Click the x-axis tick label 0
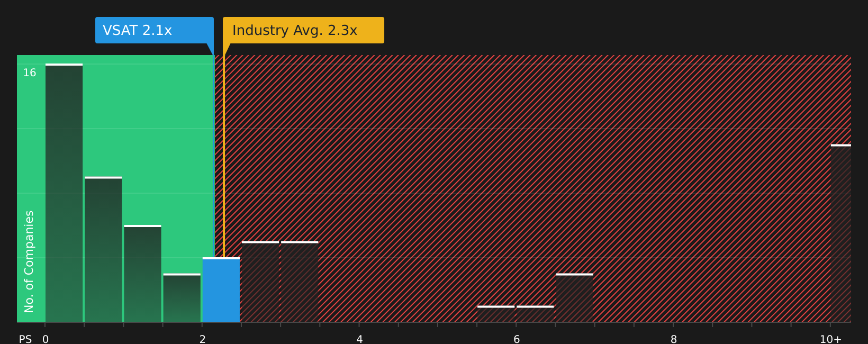 [46, 339]
